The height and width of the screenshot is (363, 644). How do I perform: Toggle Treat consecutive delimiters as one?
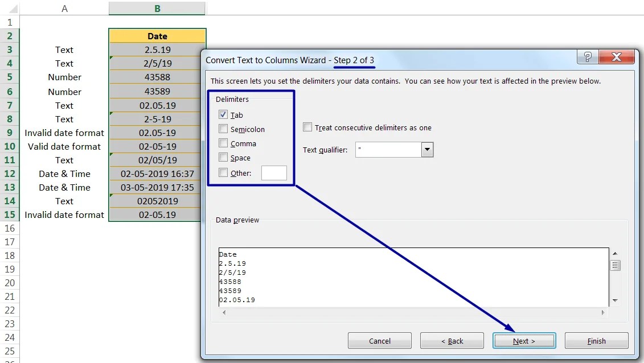[x=307, y=127]
